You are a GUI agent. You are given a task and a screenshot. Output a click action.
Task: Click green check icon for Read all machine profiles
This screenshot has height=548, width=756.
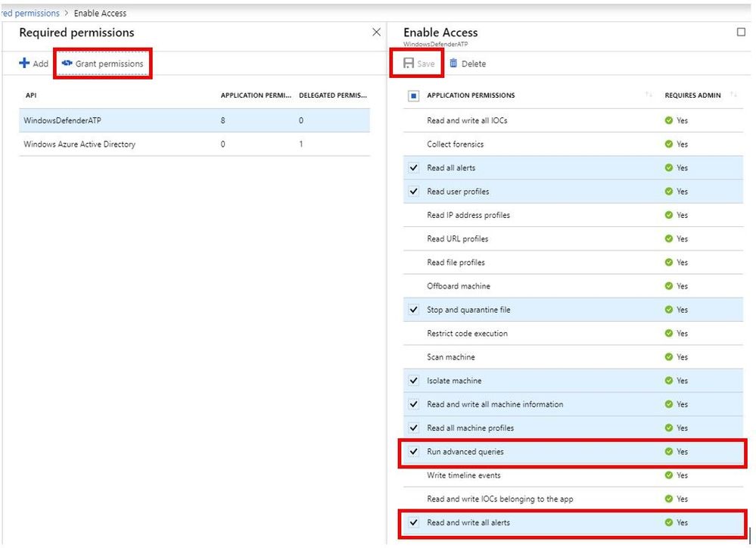coord(669,428)
